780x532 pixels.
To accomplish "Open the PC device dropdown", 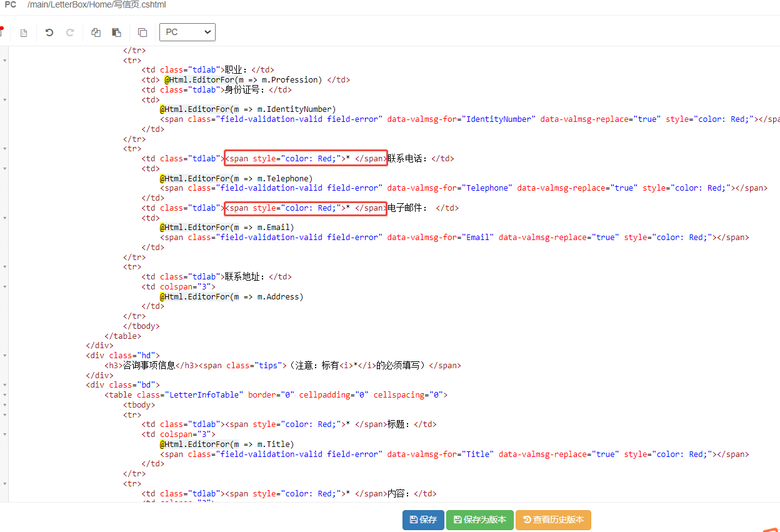I will [x=187, y=32].
